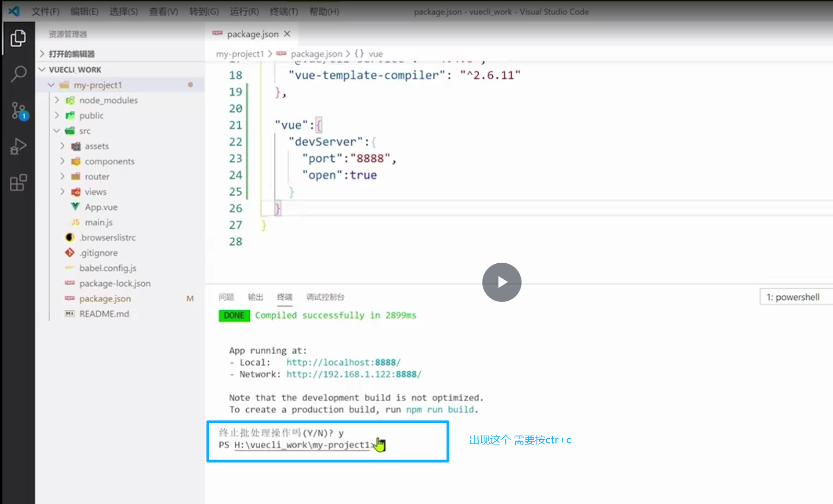Click the "open":true line in editor
Viewport: 833px width, 504px height.
339,175
